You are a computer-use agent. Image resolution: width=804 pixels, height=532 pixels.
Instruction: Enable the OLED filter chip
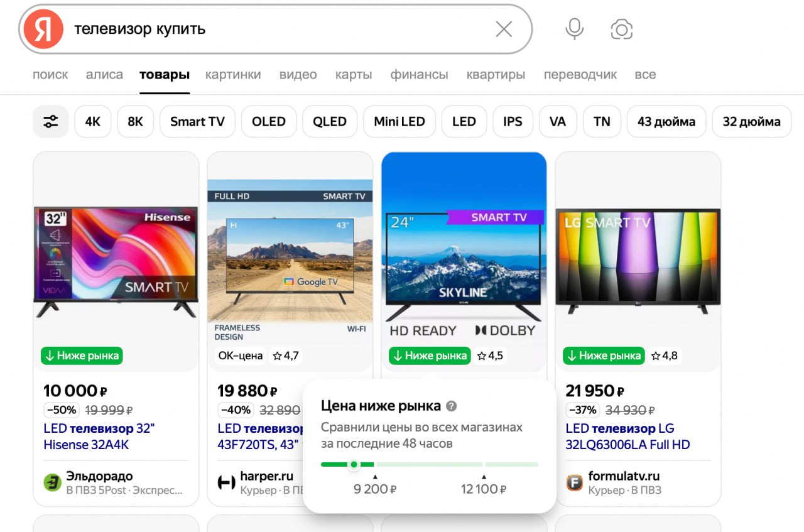(268, 122)
